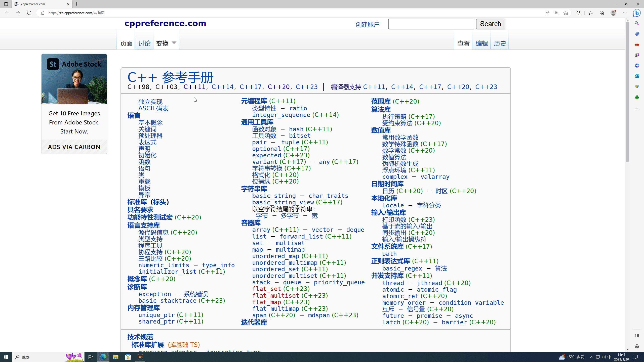Click the search input field

(431, 24)
